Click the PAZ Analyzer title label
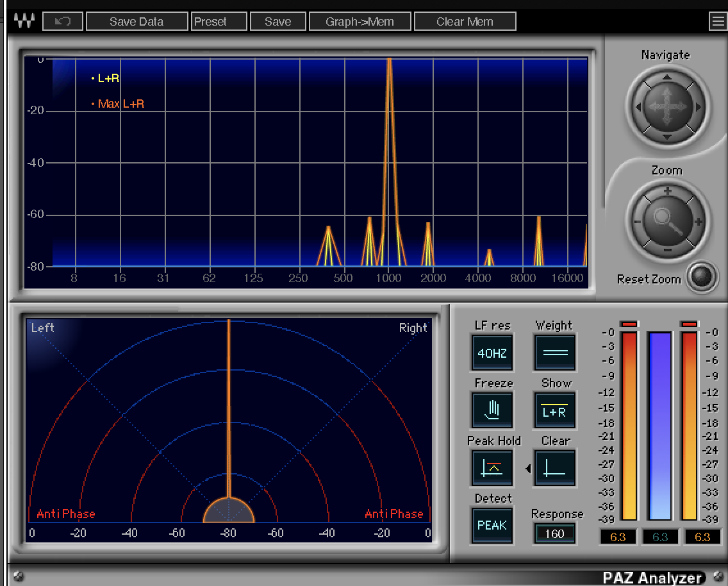728x586 pixels. point(652,578)
